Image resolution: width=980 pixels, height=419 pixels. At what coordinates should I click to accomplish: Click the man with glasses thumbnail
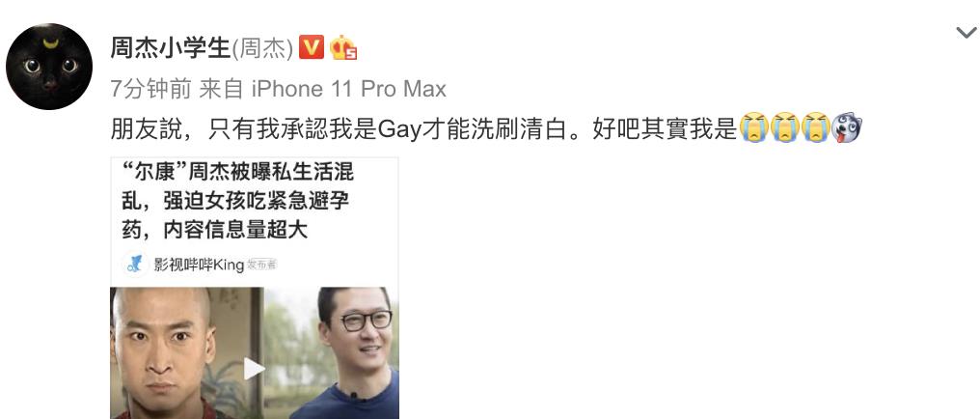pos(331,352)
